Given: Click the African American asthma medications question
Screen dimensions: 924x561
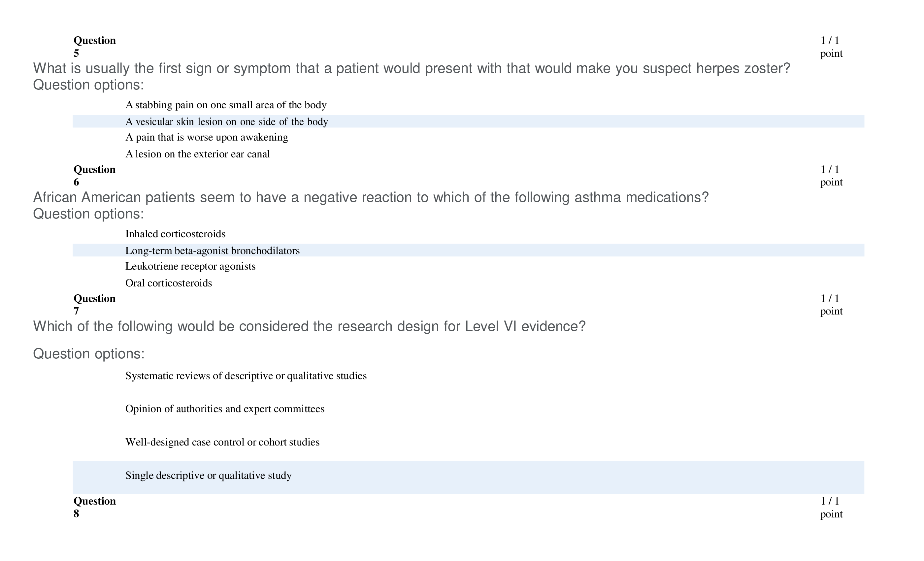Looking at the screenshot, I should point(371,198).
